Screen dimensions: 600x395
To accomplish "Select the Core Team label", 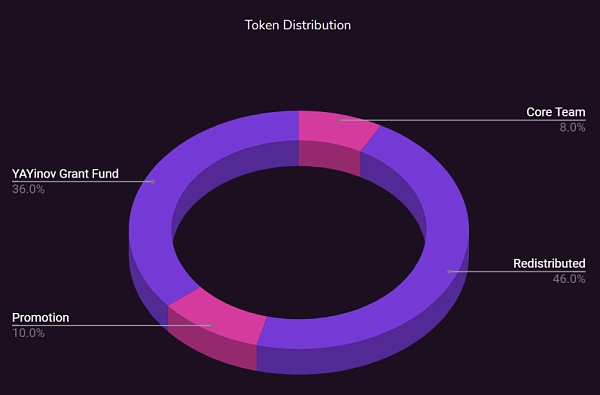I will tap(556, 112).
